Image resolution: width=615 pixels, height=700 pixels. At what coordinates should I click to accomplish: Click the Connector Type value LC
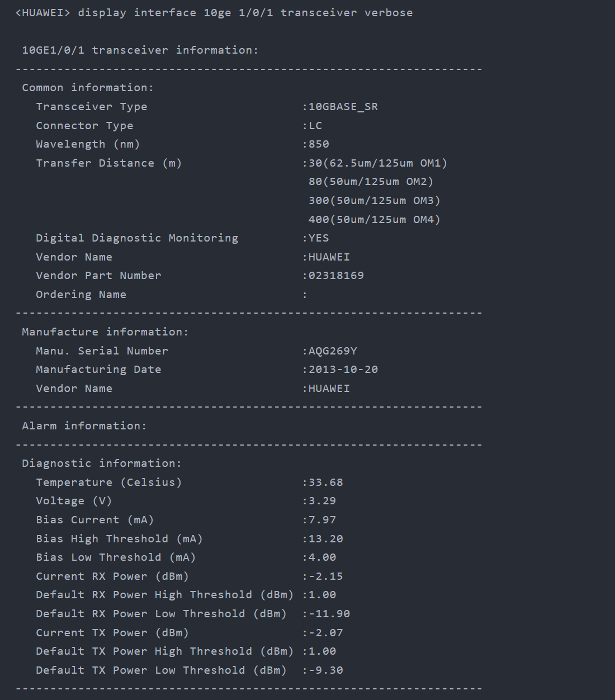[x=315, y=126]
